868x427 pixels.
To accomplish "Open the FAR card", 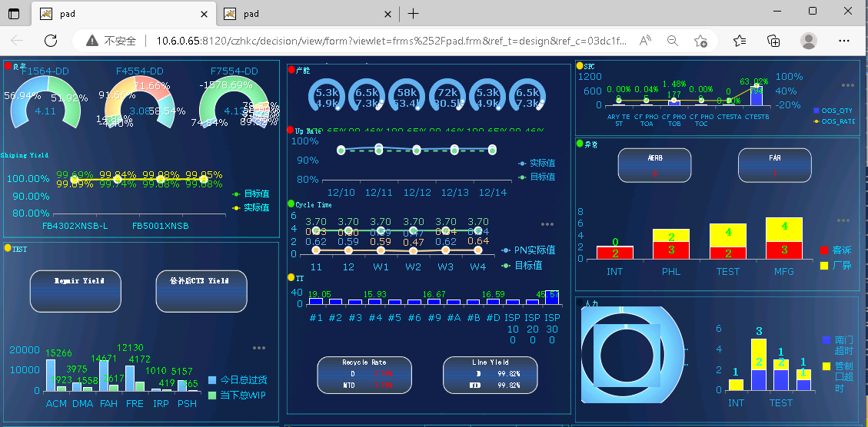I will click(x=775, y=165).
